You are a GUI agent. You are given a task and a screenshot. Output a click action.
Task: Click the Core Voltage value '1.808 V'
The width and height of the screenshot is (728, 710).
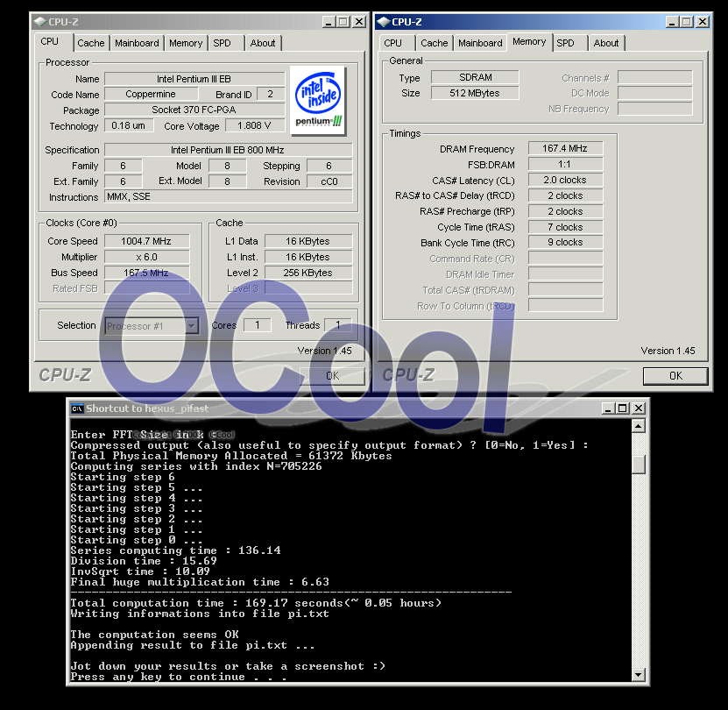click(x=254, y=126)
